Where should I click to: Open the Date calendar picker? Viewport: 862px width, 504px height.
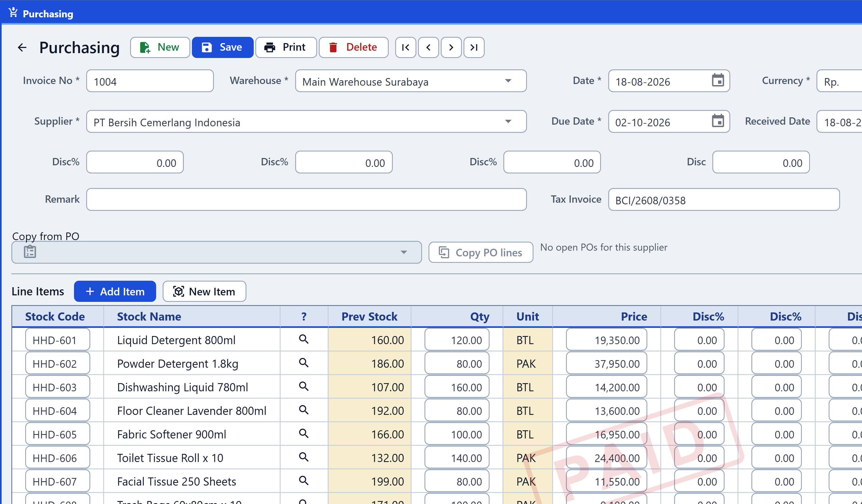718,81
